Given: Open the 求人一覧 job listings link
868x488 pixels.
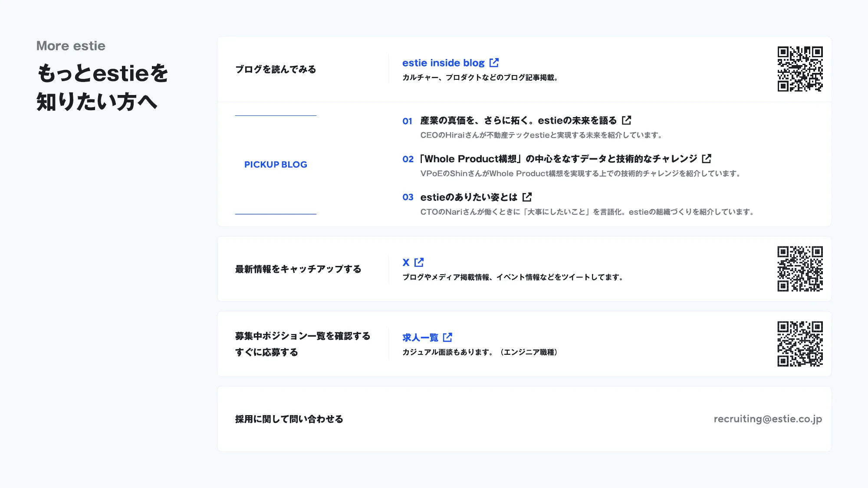Looking at the screenshot, I should pyautogui.click(x=420, y=337).
